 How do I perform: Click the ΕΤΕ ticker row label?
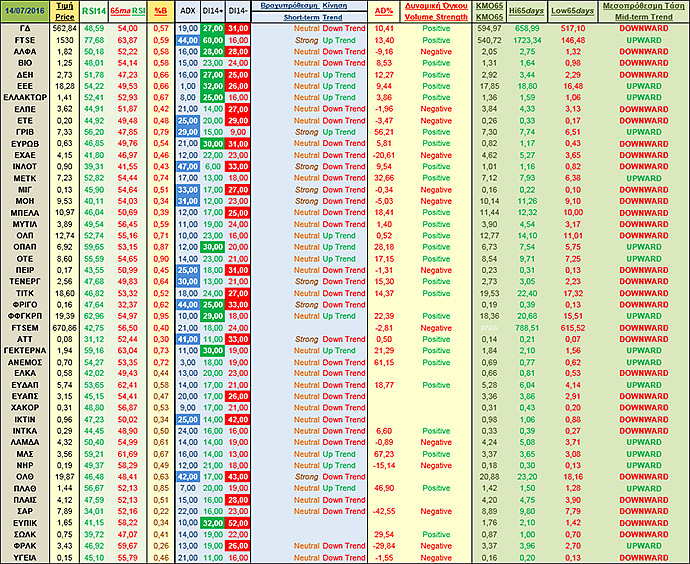pos(25,121)
